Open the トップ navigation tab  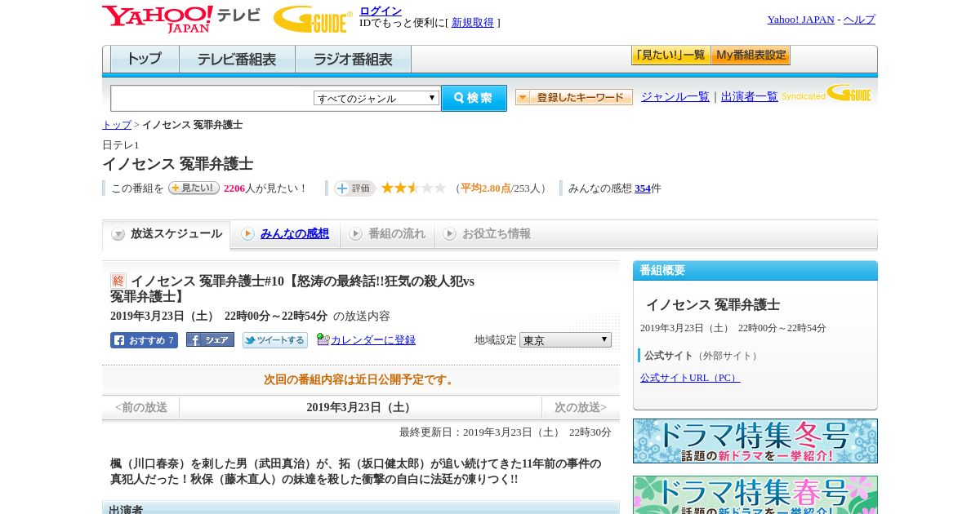[x=145, y=60]
